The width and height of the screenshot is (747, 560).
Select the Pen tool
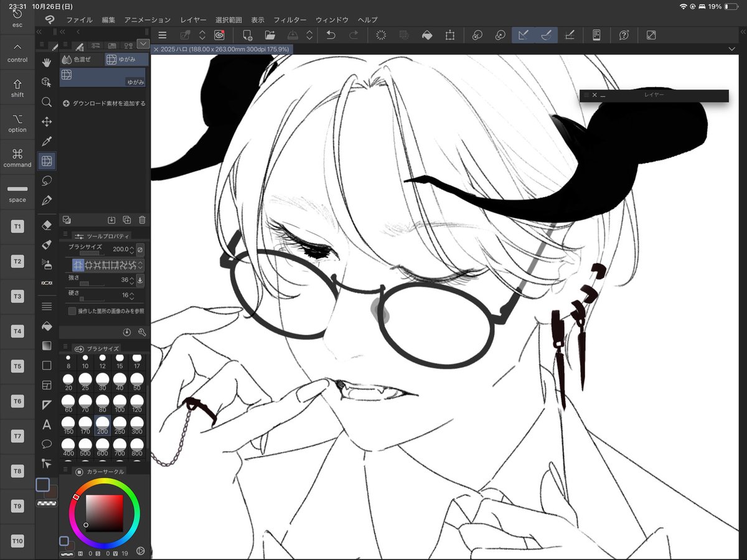47,201
